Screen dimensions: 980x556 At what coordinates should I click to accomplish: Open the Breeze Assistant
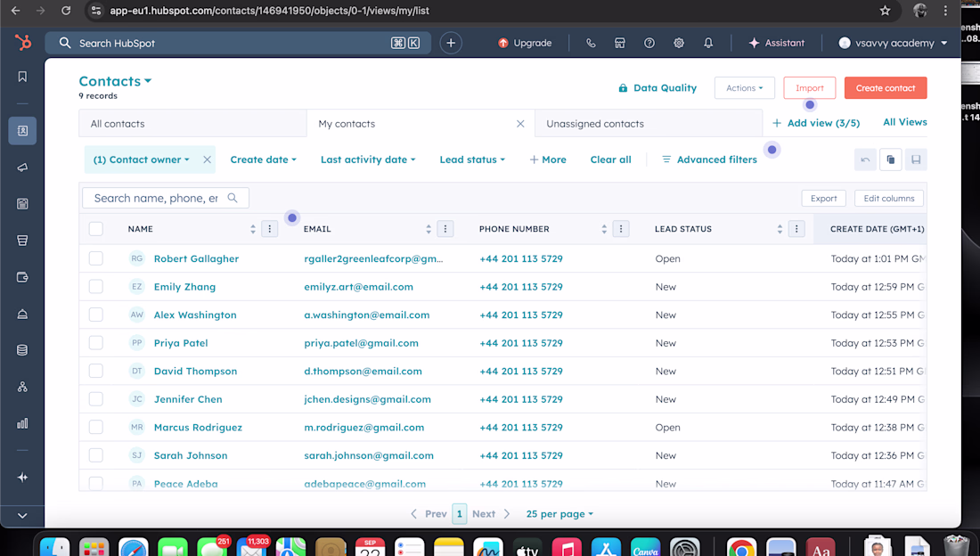(776, 43)
